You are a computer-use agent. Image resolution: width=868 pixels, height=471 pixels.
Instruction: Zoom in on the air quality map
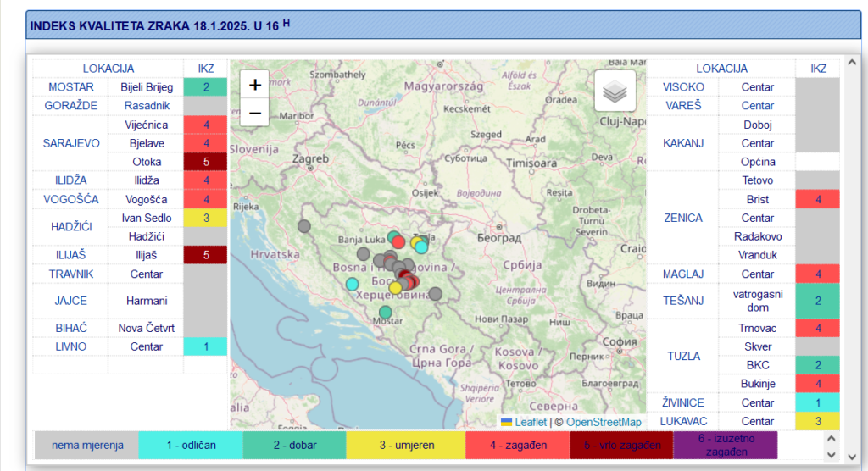(254, 85)
